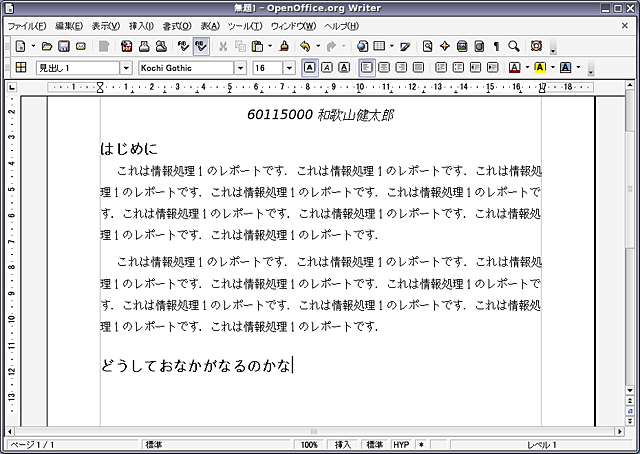Expand the New document arrow
640x454 pixels.
pyautogui.click(x=33, y=46)
